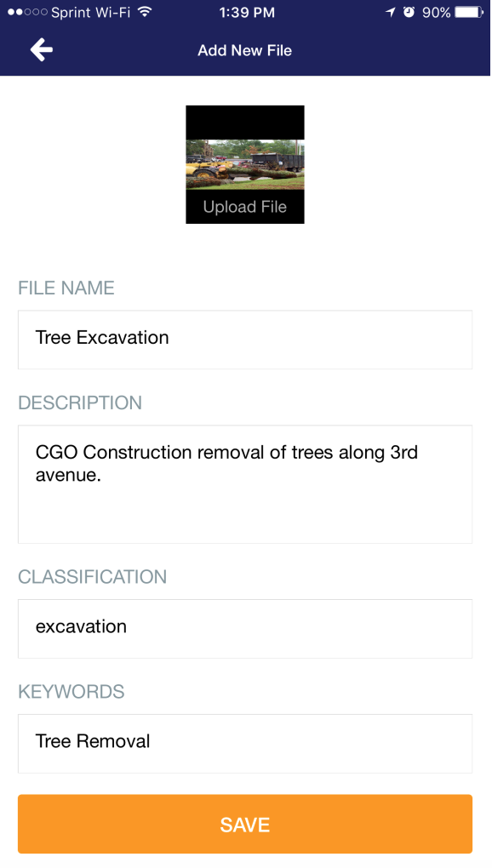Tap the Add New File title
This screenshot has height=868, width=492.
click(x=244, y=50)
